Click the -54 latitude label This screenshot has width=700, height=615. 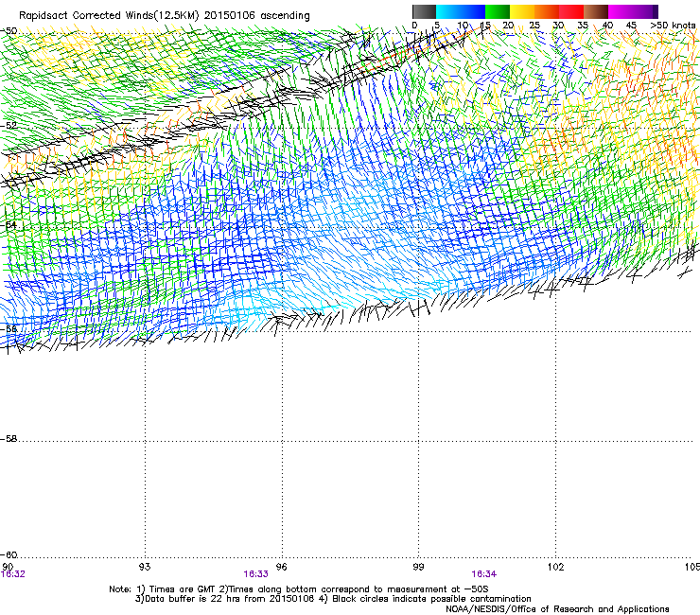tap(9, 225)
